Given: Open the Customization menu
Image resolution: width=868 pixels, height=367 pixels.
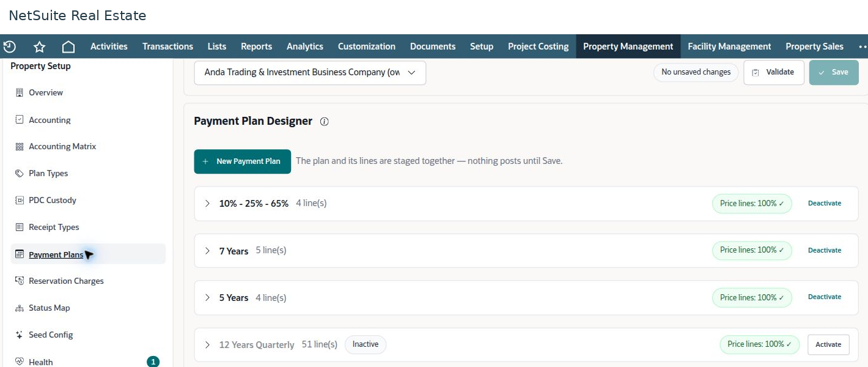Looking at the screenshot, I should point(367,46).
